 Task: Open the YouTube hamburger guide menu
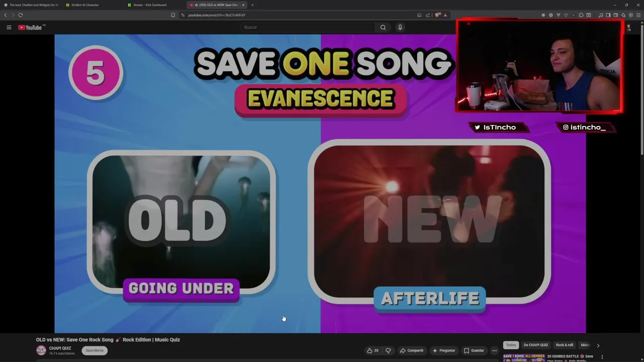coord(9,27)
